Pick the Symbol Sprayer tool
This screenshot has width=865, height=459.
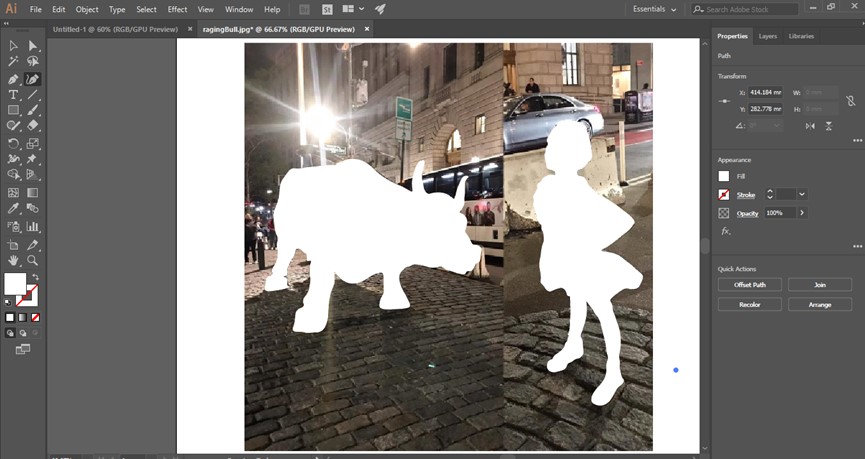(x=13, y=227)
